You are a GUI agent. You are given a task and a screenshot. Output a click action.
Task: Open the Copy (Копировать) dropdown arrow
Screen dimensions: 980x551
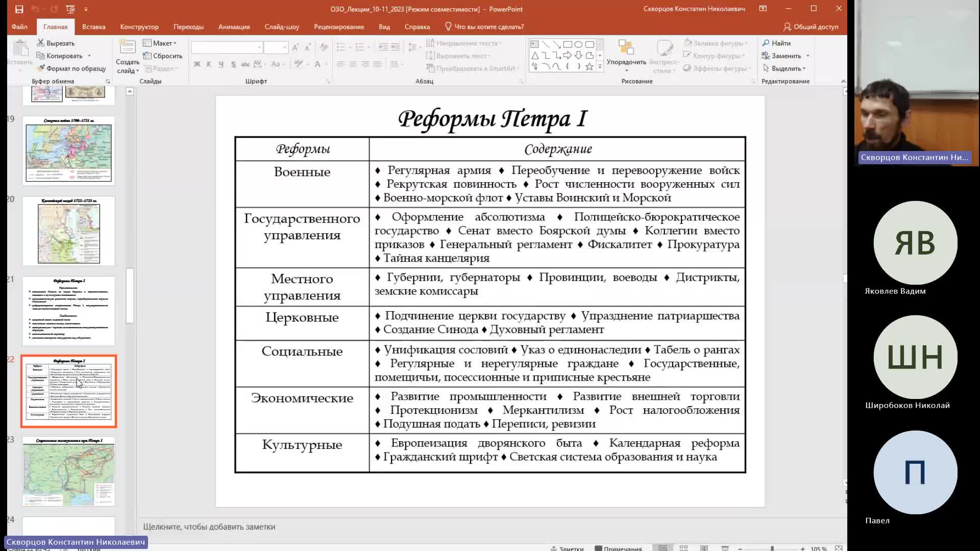click(89, 56)
